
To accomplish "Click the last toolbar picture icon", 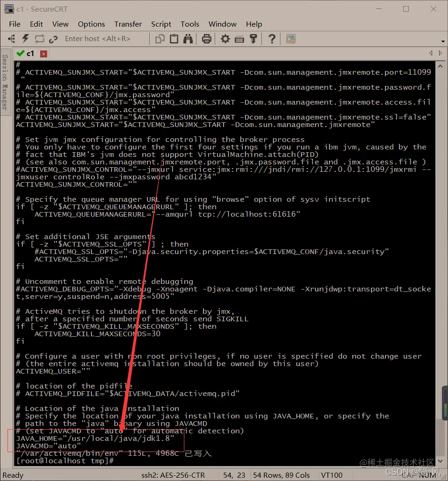I will 291,39.
